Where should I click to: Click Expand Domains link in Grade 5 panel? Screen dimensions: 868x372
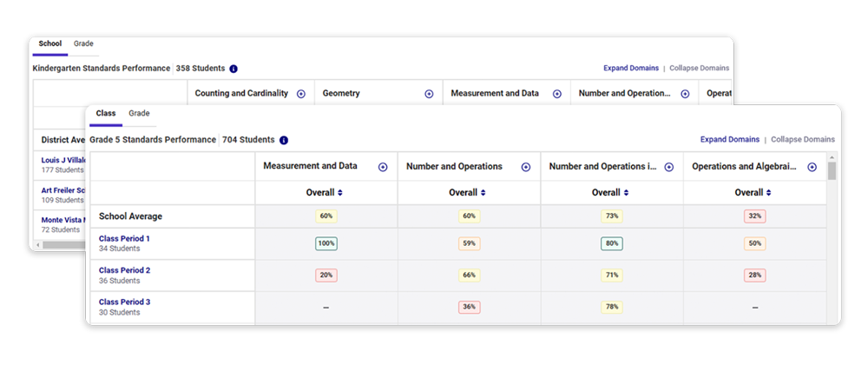tap(730, 140)
